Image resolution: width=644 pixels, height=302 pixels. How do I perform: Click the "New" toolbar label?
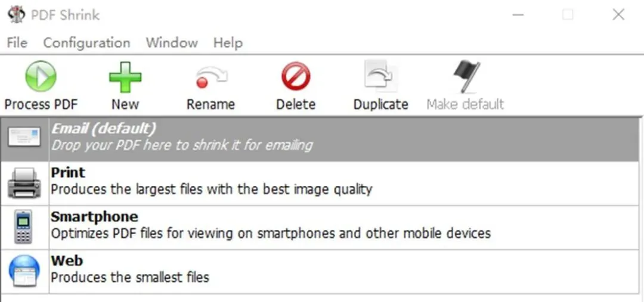point(125,104)
